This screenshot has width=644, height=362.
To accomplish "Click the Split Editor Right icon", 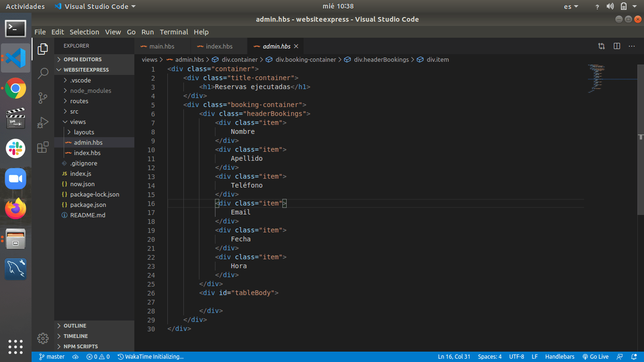I will [x=617, y=46].
